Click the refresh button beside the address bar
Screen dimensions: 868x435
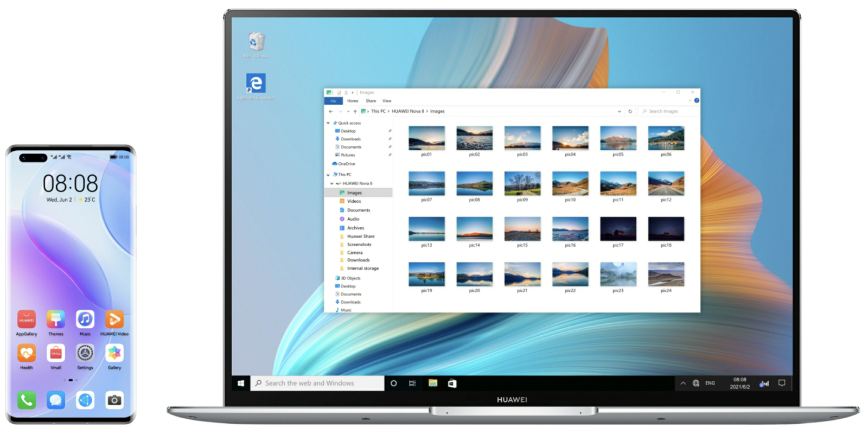[630, 111]
